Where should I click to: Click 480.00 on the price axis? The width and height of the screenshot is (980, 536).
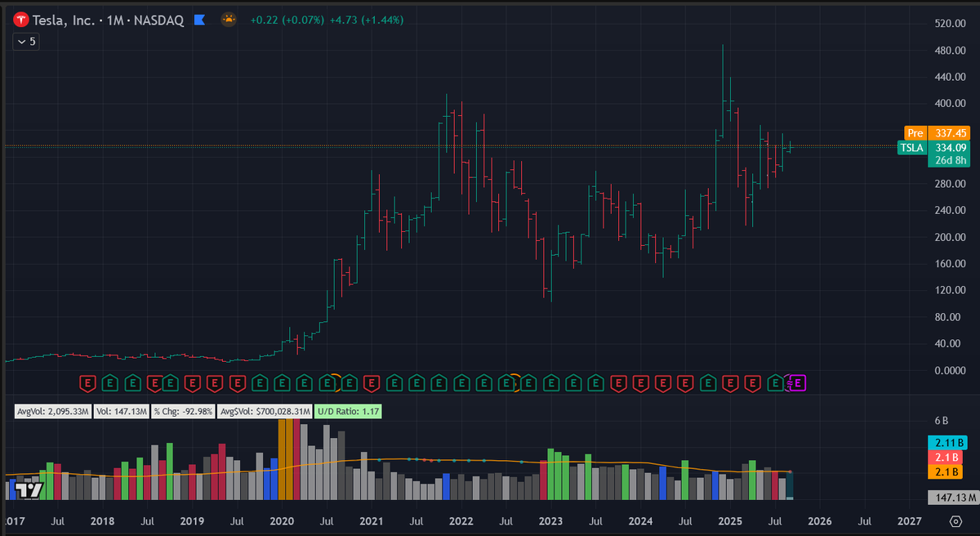click(951, 51)
